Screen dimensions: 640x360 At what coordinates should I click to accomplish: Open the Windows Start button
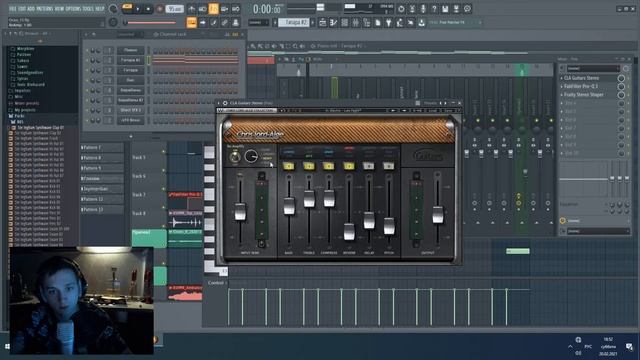[7, 347]
